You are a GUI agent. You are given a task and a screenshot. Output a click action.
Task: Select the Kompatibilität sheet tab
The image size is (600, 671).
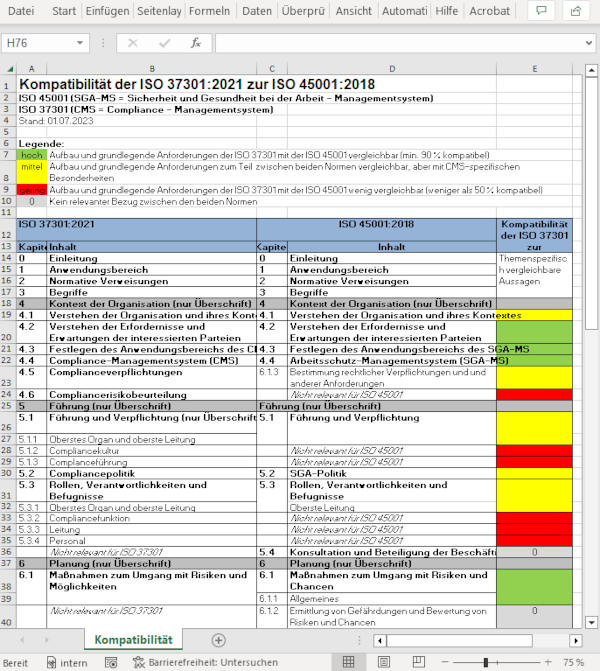133,640
